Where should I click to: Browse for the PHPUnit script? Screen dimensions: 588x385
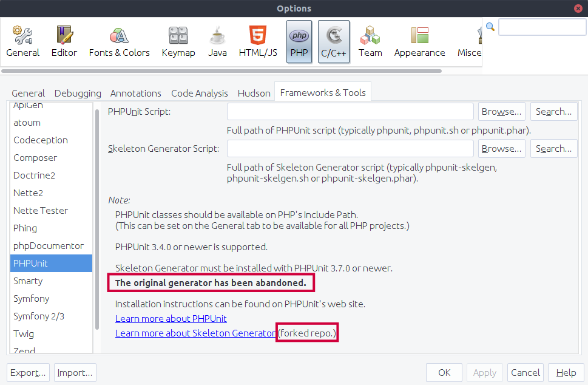point(502,112)
